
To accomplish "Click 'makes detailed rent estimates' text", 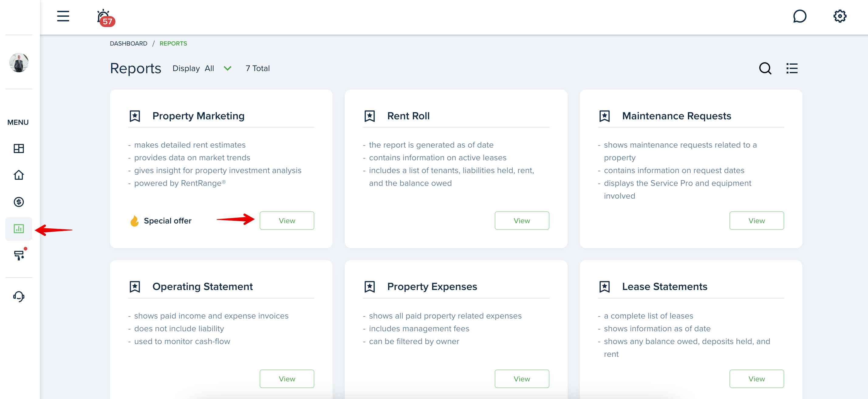I will 190,145.
